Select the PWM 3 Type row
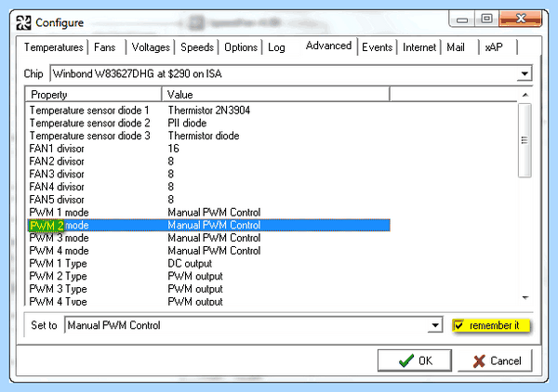The height and width of the screenshot is (392, 558). pos(208,289)
